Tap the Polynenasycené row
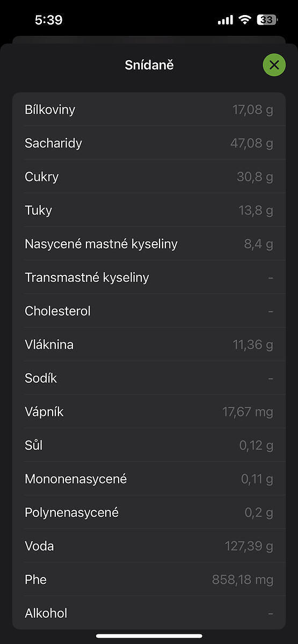This screenshot has width=298, height=644. click(x=149, y=512)
